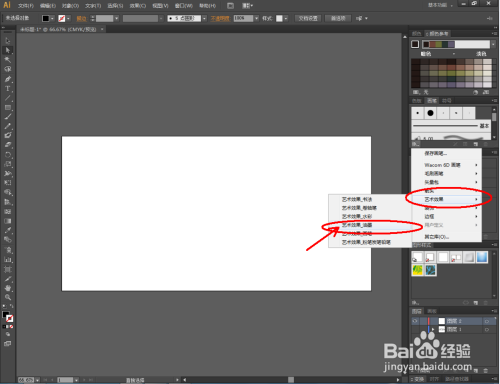Select the Free Transform tool

tap(8, 183)
